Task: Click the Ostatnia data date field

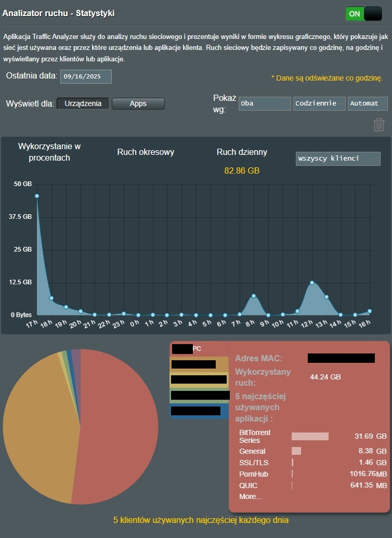Action: (86, 76)
